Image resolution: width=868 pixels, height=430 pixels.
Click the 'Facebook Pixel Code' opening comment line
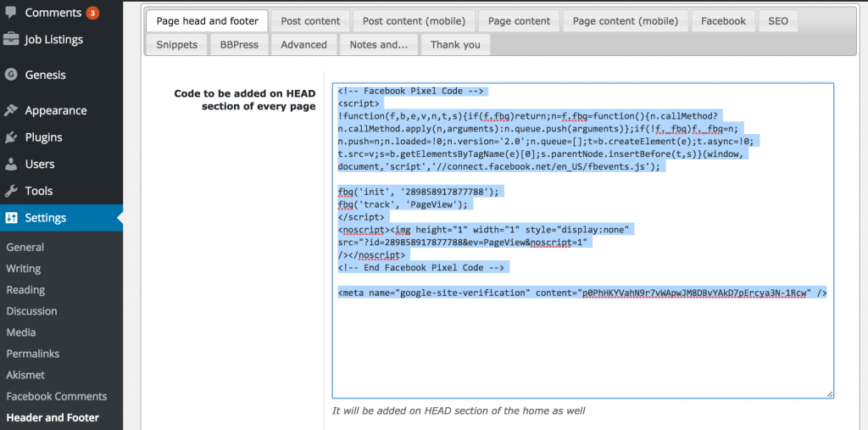pyautogui.click(x=410, y=91)
